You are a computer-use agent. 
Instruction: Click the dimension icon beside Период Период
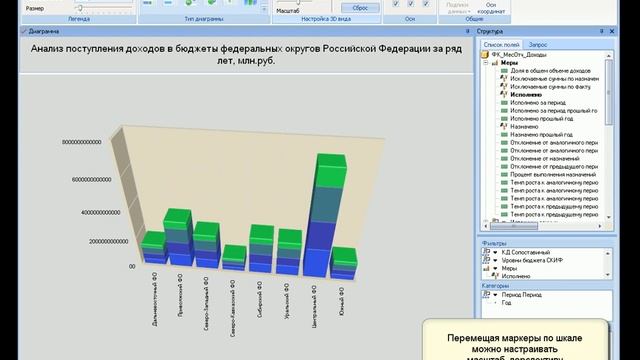point(486,294)
